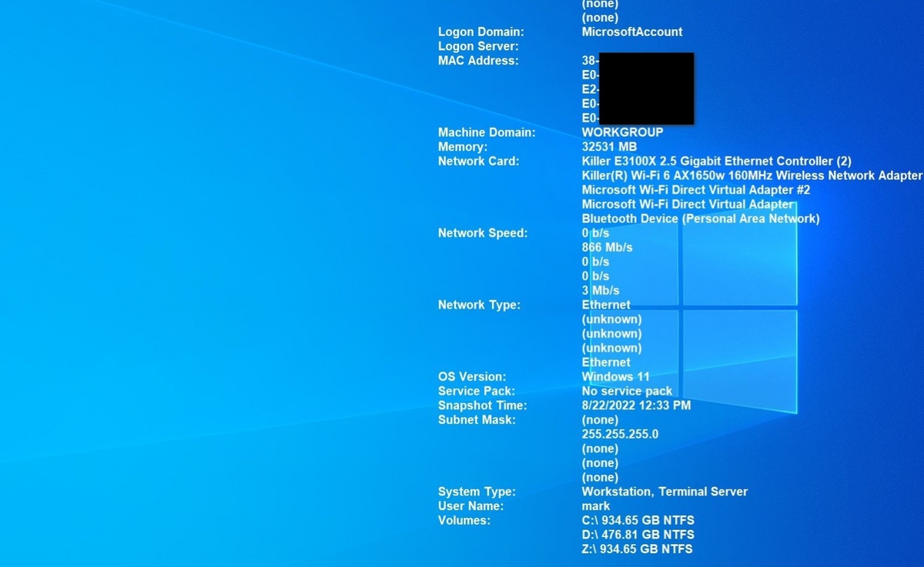Click the Bluetooth Device Personal Area Network entry
The image size is (924, 567).
tap(700, 218)
